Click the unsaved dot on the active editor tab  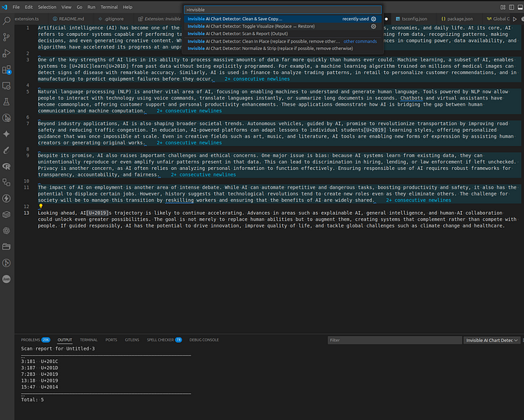click(386, 19)
